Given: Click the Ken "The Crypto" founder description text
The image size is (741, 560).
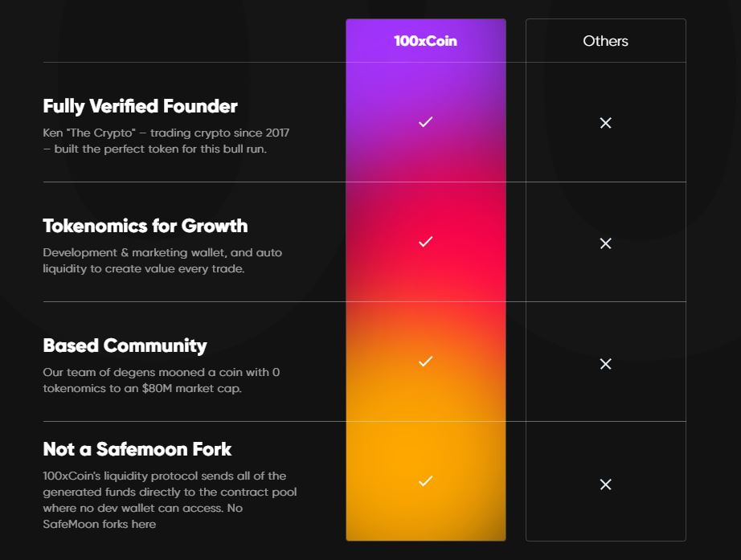Looking at the screenshot, I should pyautogui.click(x=166, y=141).
